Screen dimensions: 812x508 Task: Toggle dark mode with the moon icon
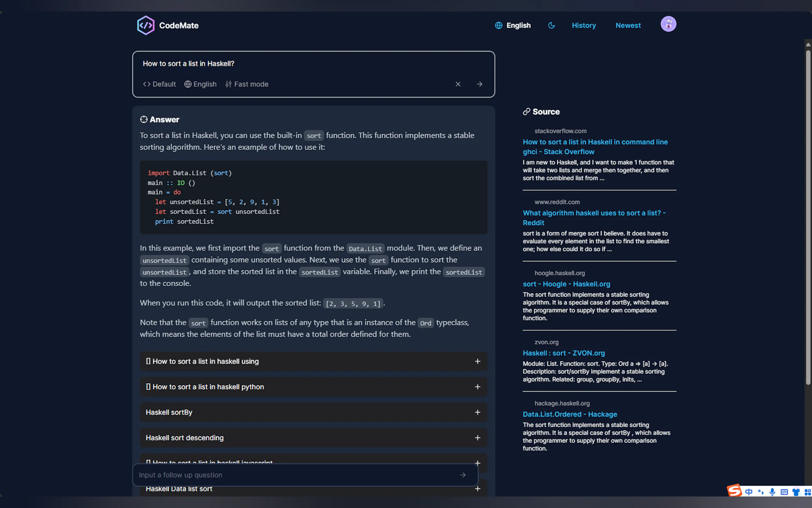tap(551, 26)
